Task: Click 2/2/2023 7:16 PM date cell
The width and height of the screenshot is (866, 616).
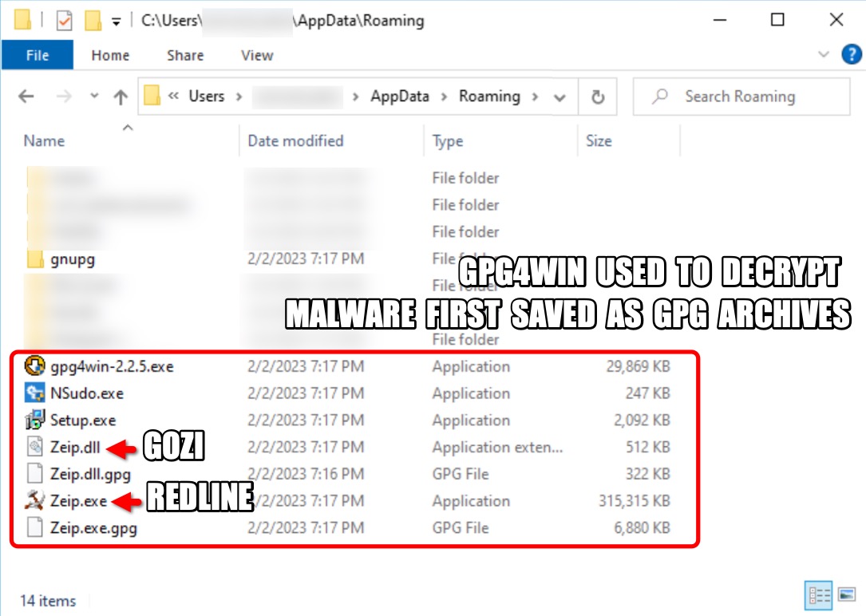Action: [306, 474]
